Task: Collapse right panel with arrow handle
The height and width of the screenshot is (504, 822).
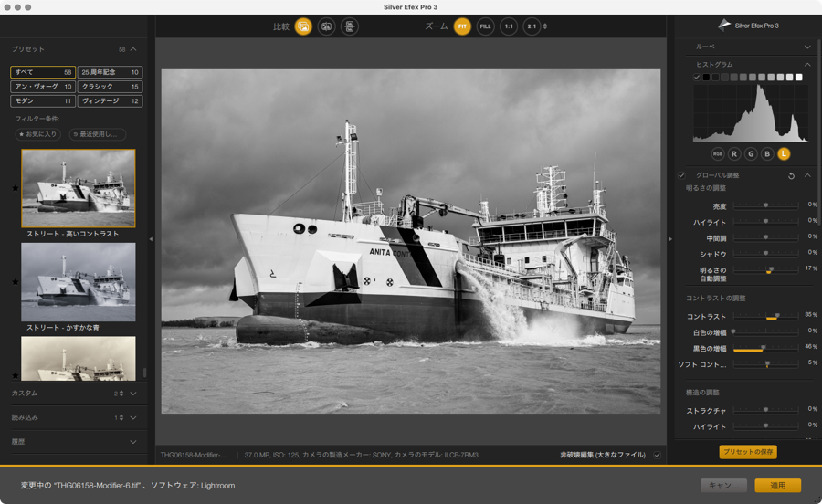Action: (670, 239)
